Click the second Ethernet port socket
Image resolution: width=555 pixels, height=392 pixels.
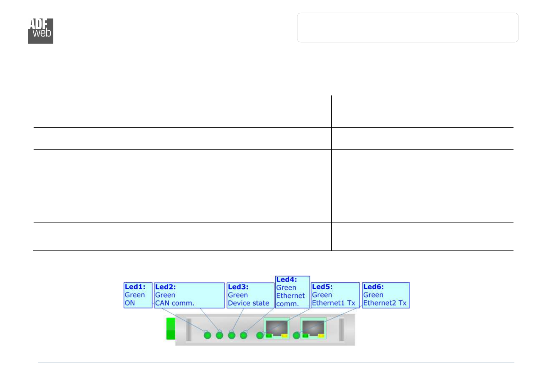point(313,328)
